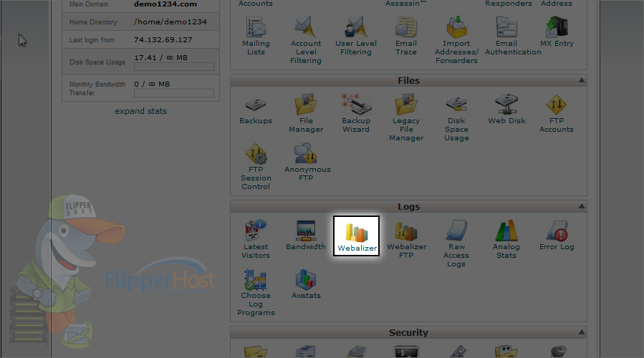This screenshot has height=358, width=644.
Task: Select main domain demo1234.com text
Action: (x=165, y=4)
